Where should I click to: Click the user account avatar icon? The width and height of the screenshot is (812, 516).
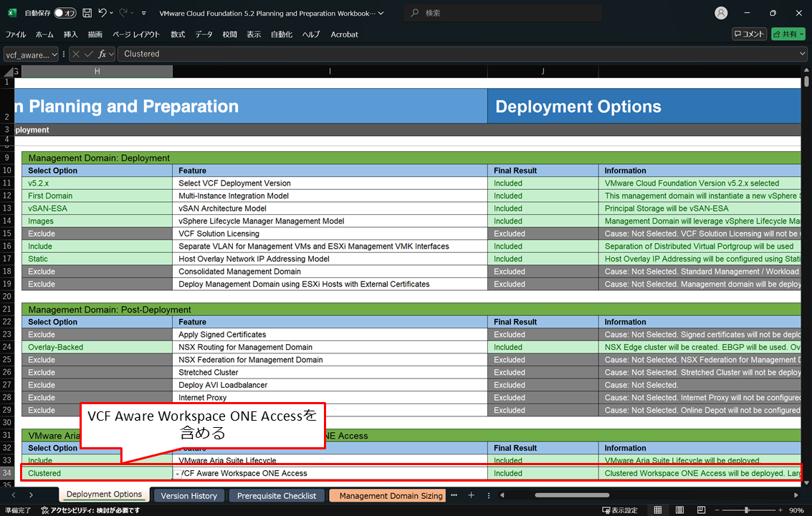point(721,13)
